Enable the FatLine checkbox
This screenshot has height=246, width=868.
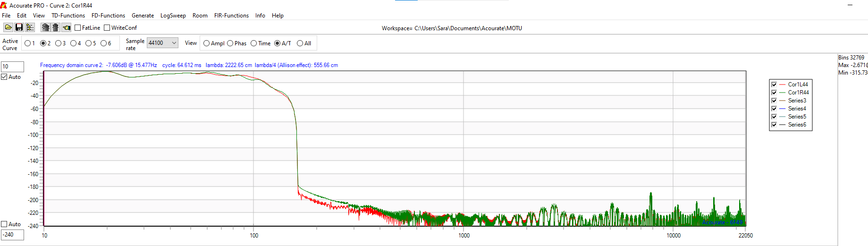click(78, 28)
